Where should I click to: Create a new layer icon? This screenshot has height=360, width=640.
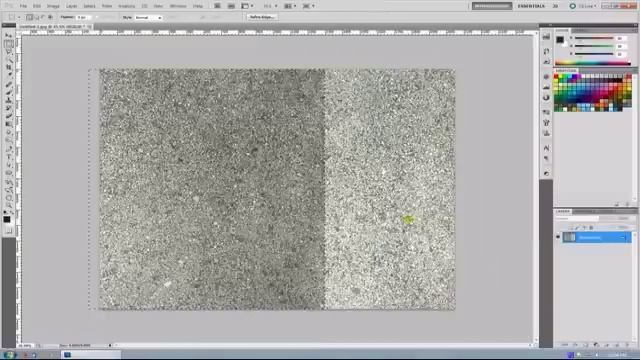pos(617,345)
